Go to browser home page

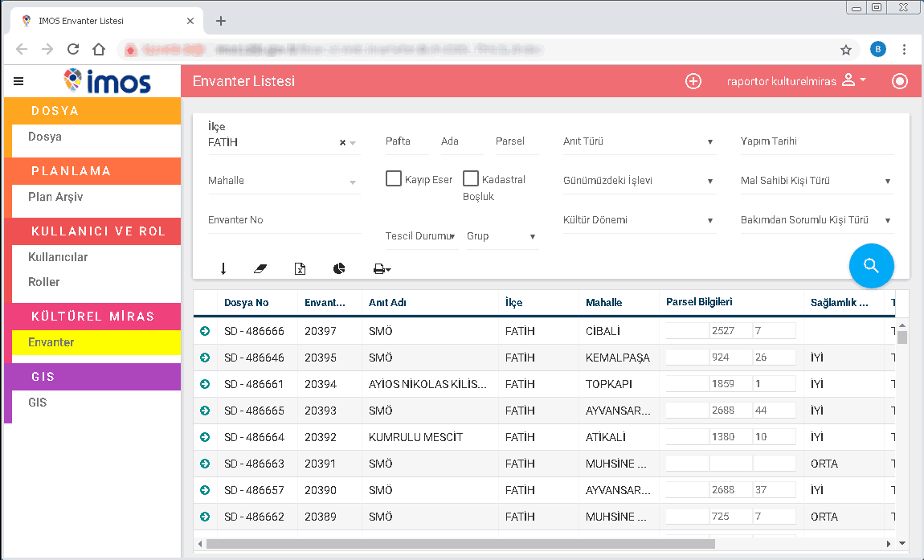[x=99, y=50]
